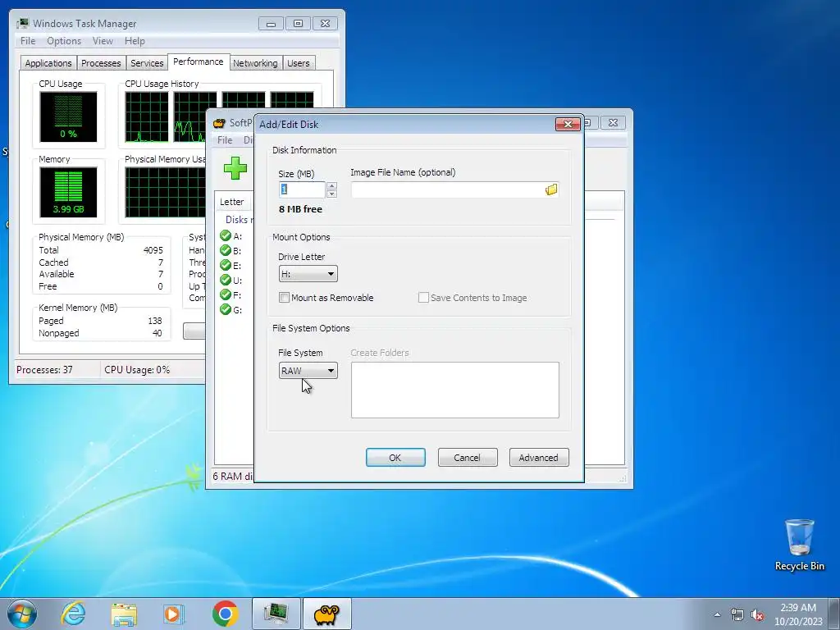This screenshot has height=630, width=840.
Task: Click '8 MB free' text
Action: pos(300,209)
